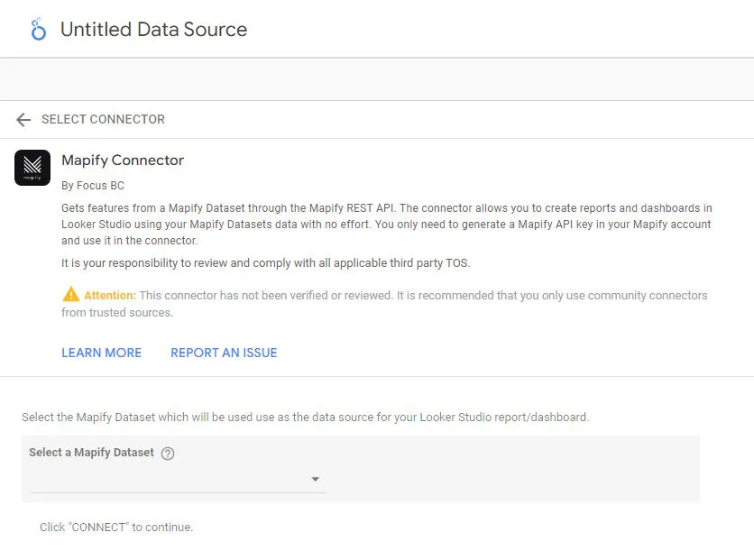Click the empty Mapify Dataset selection field

click(178, 480)
